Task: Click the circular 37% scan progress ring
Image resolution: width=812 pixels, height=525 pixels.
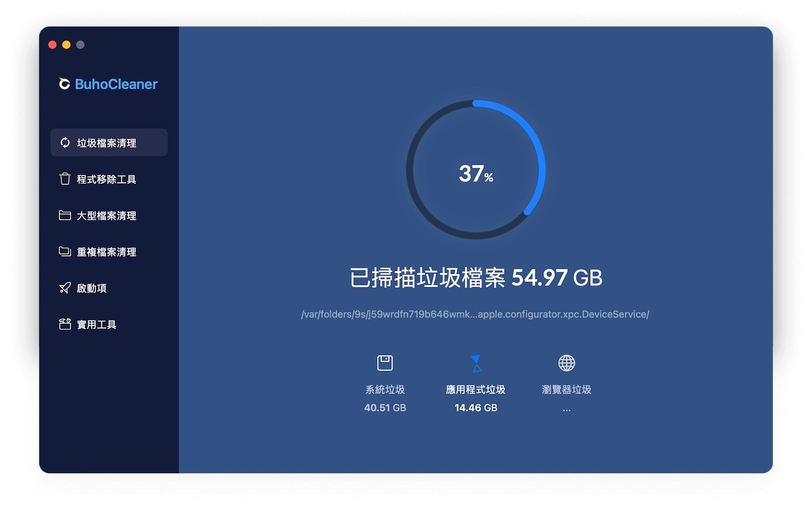Action: pyautogui.click(x=476, y=169)
